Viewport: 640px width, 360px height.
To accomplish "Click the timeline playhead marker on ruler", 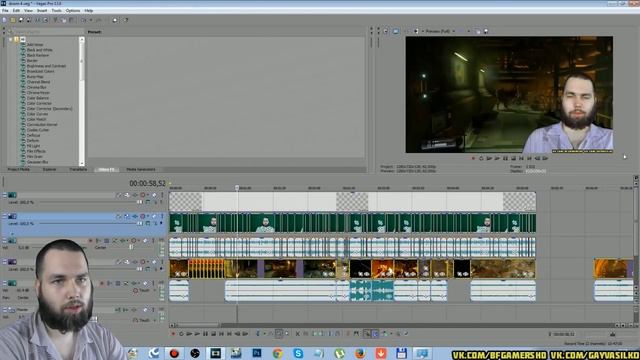I will (237, 188).
